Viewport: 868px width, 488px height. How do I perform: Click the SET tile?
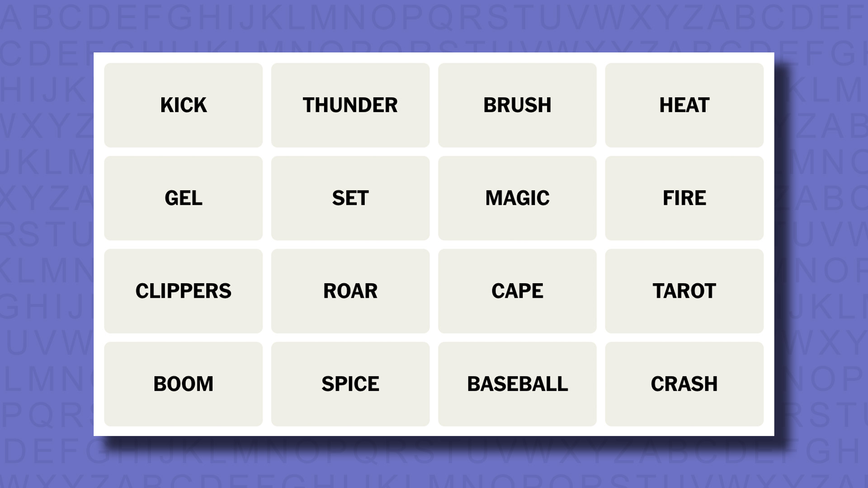click(x=350, y=198)
